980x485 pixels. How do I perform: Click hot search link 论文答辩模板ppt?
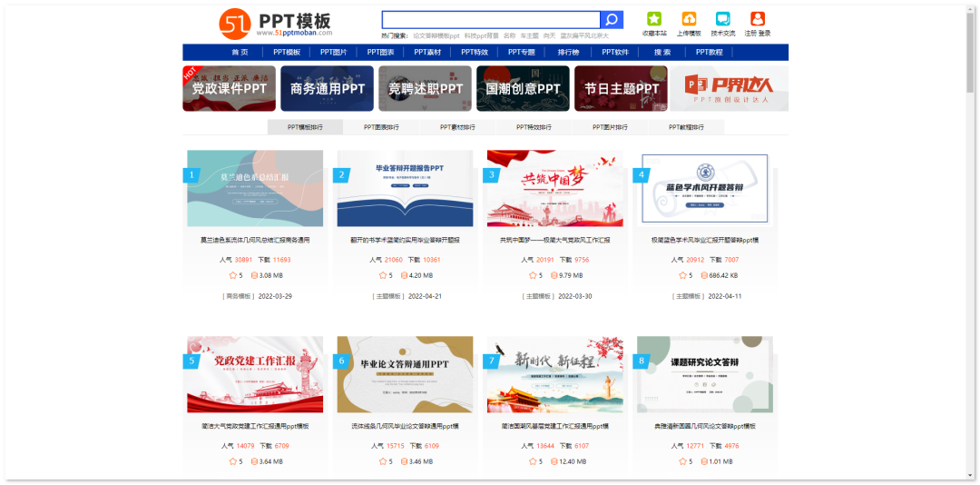pyautogui.click(x=436, y=36)
